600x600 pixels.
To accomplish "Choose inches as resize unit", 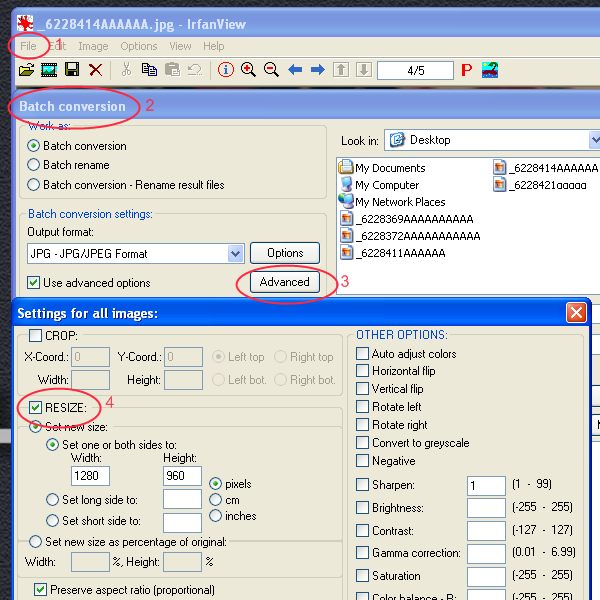I will [215, 515].
